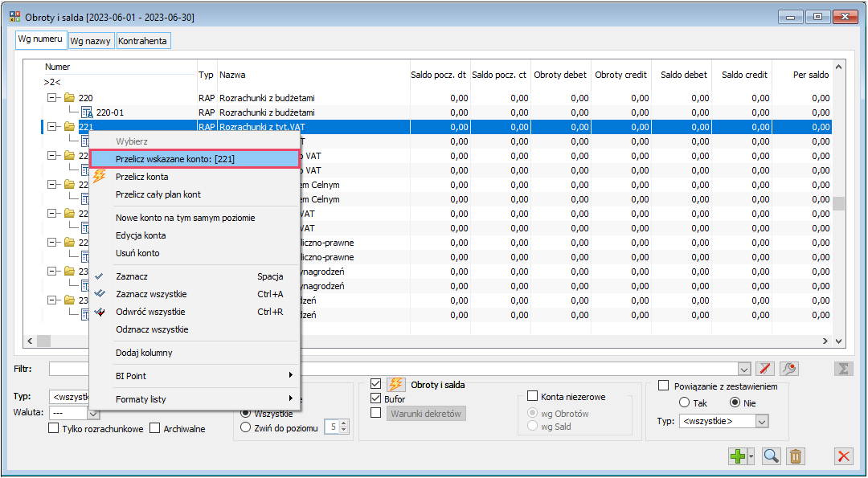
Task: Enable the Konta niezerowe checkbox
Action: (532, 396)
